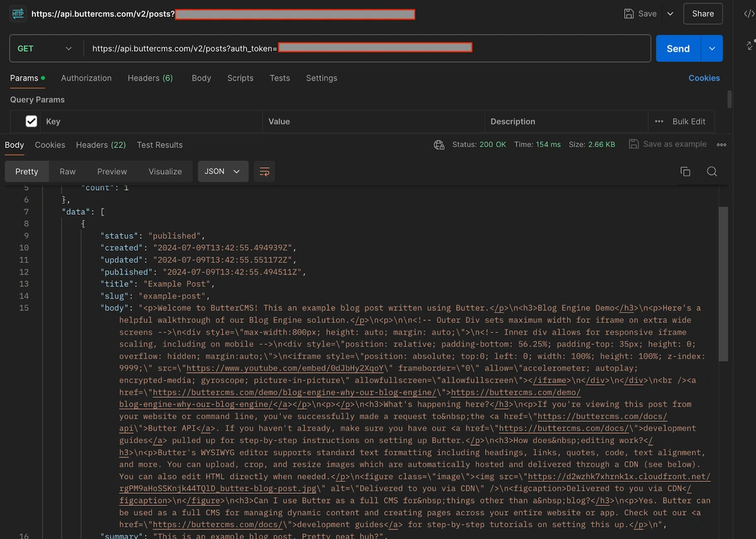Click the right sidebar refresh icon
The image size is (756, 539).
click(750, 45)
